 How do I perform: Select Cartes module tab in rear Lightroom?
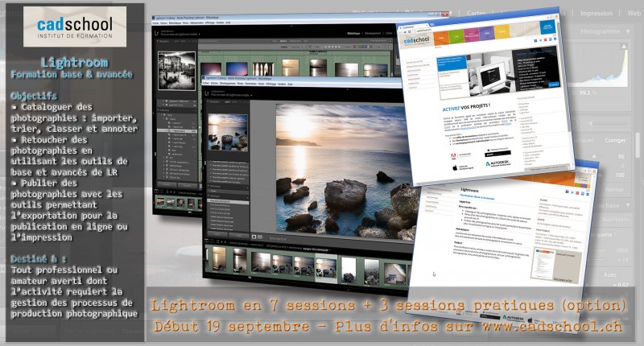tap(389, 33)
